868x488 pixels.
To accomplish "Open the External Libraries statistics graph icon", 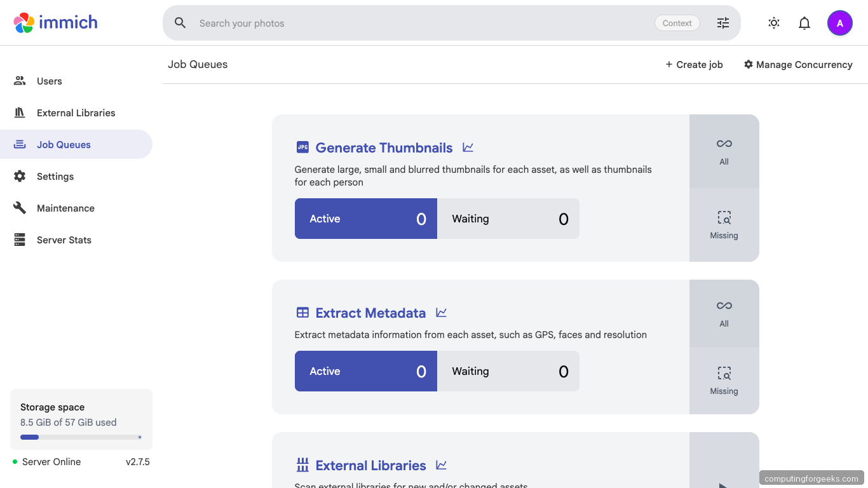I will point(441,464).
